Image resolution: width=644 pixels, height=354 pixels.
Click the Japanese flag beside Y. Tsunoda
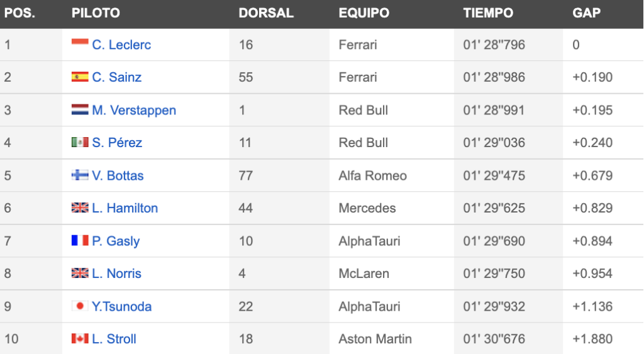(x=80, y=306)
